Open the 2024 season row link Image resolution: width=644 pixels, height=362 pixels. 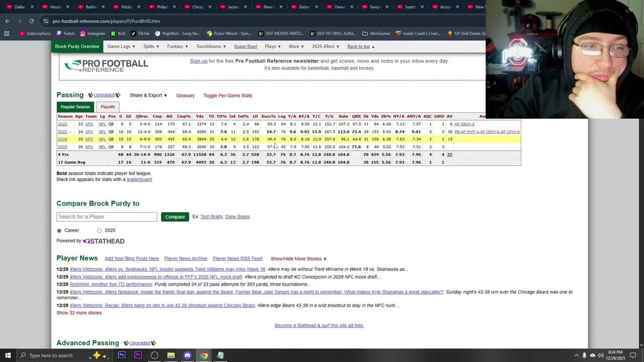coord(62,139)
